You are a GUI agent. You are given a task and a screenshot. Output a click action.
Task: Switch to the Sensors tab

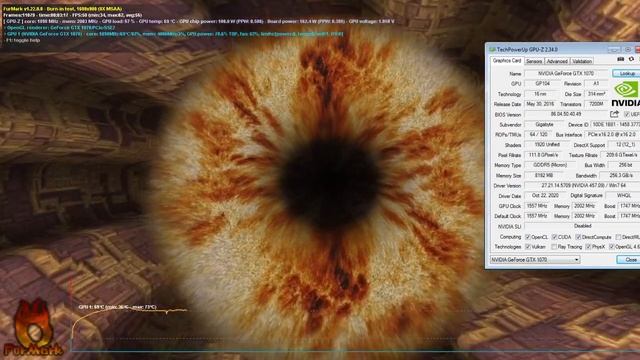pos(534,61)
